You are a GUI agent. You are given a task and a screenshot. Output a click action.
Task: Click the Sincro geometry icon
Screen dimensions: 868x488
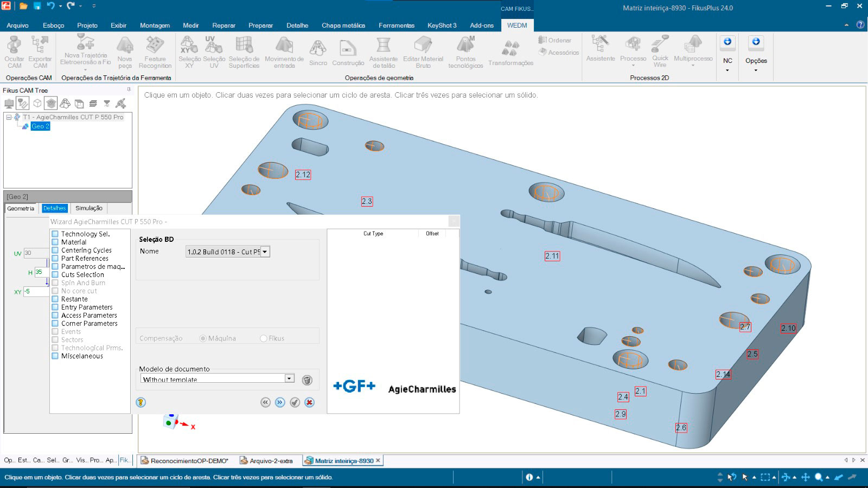pos(318,52)
